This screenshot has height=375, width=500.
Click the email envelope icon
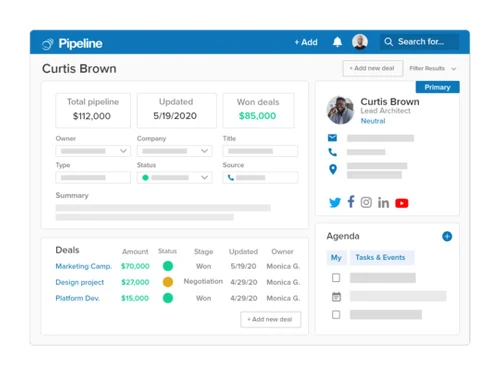pos(332,137)
